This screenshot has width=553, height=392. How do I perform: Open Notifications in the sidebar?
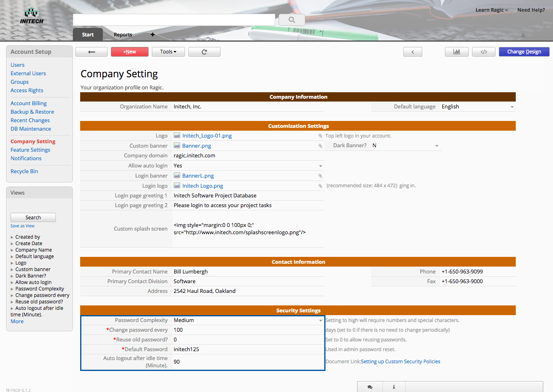point(26,158)
